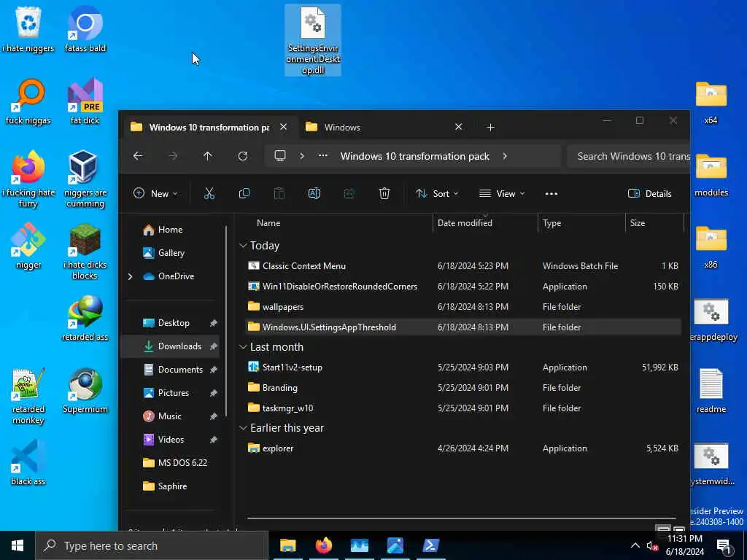Refresh the current folder view
Screen dimensions: 747x560
coord(243,156)
